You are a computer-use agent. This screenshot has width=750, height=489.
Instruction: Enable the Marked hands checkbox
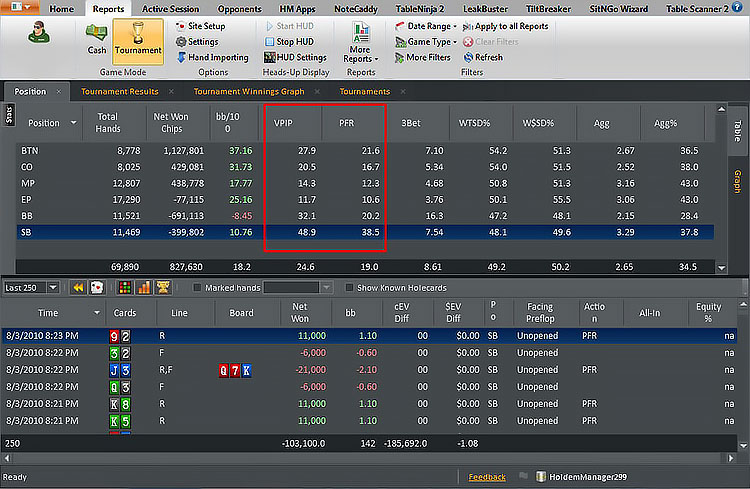coord(195,288)
